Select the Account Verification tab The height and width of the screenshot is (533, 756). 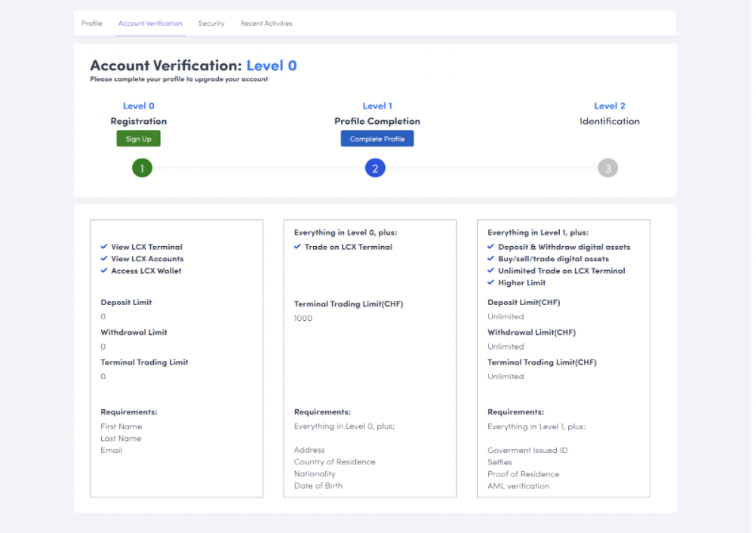[150, 23]
